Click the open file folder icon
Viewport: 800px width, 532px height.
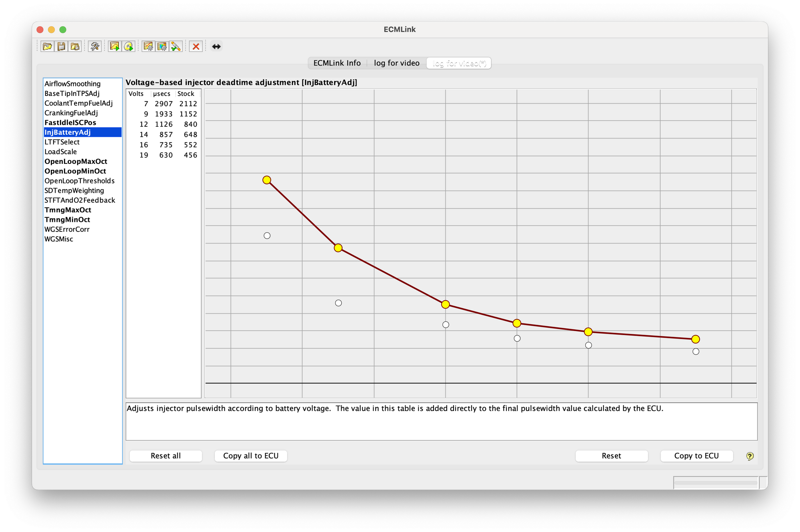click(48, 46)
